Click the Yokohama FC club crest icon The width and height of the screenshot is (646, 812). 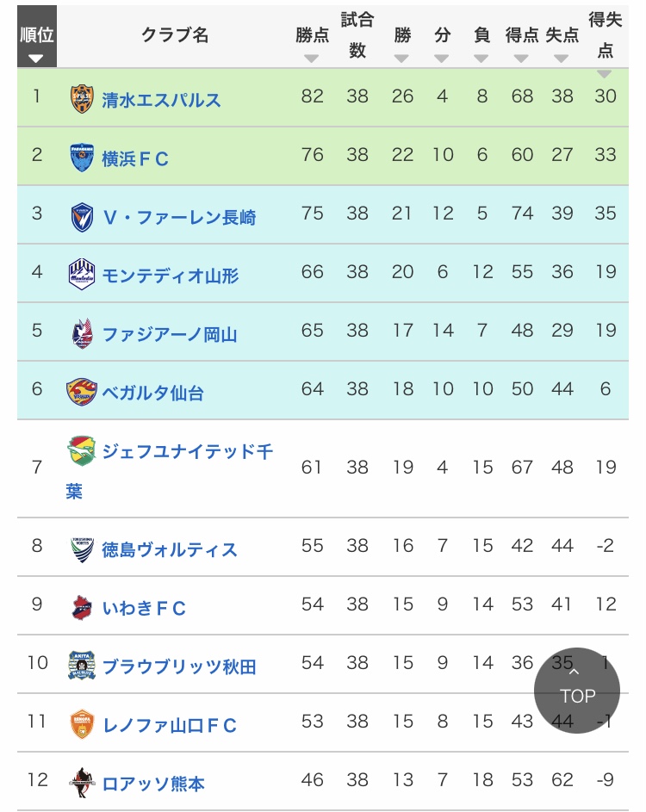click(x=81, y=158)
